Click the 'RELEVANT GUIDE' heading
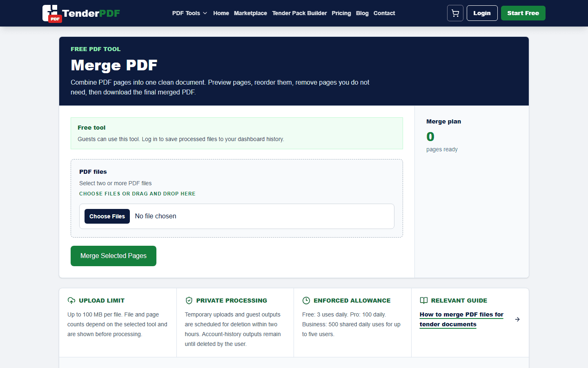The width and height of the screenshot is (588, 368). (459, 301)
